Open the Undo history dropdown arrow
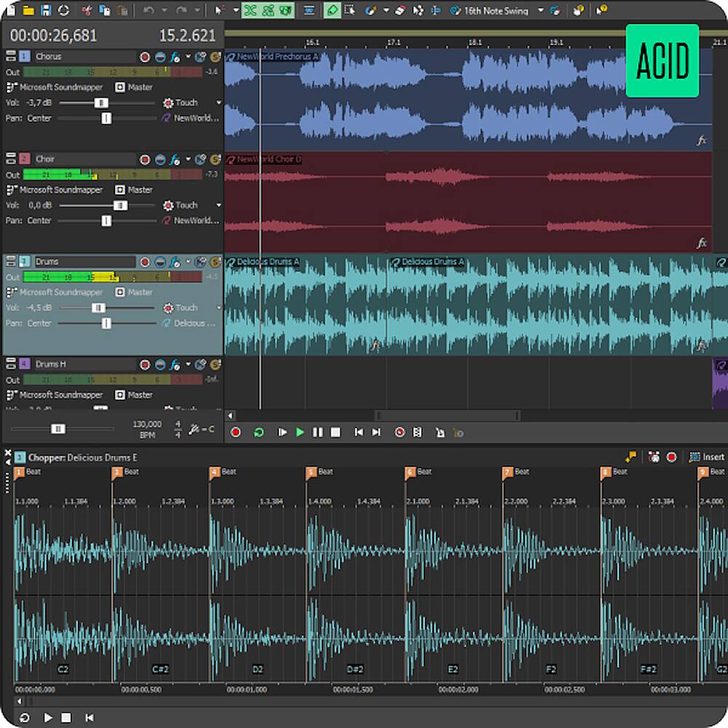728x728 pixels. [x=164, y=10]
